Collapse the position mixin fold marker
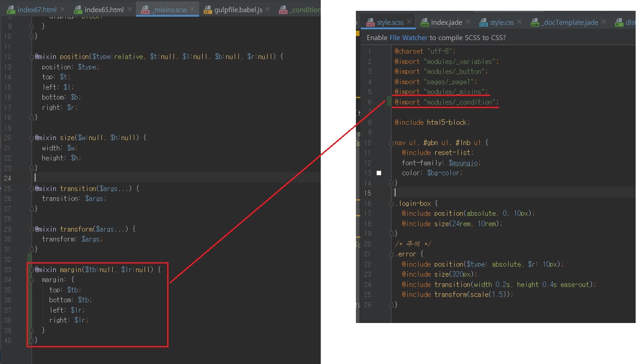The image size is (637, 364). click(32, 57)
